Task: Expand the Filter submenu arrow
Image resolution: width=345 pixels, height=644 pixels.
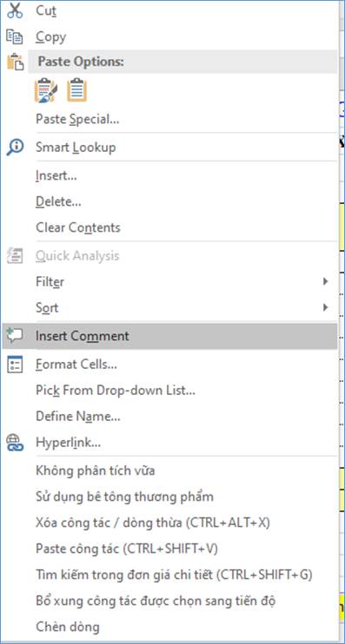Action: [325, 281]
